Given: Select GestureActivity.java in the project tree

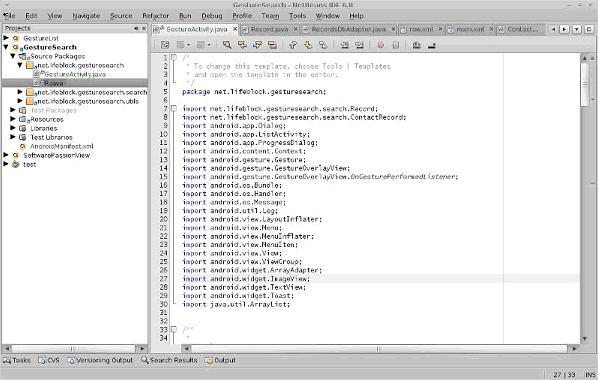Looking at the screenshot, I should pos(75,74).
